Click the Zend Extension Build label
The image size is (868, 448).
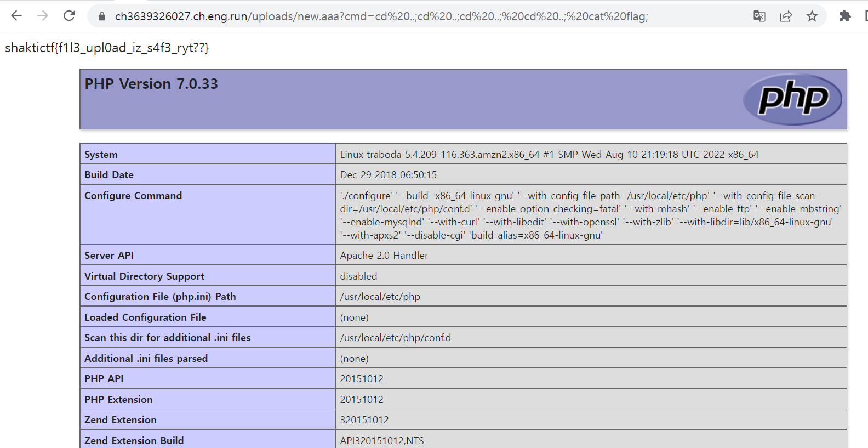pyautogui.click(x=134, y=441)
